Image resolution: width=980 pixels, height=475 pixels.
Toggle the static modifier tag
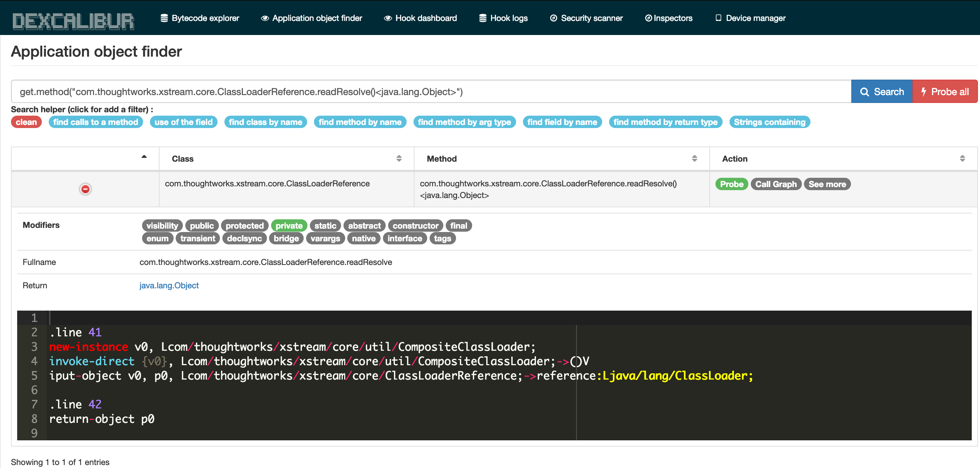325,226
